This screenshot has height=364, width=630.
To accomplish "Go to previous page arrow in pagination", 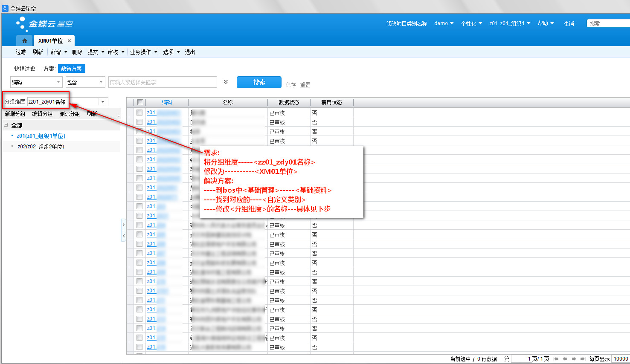I will [565, 359].
